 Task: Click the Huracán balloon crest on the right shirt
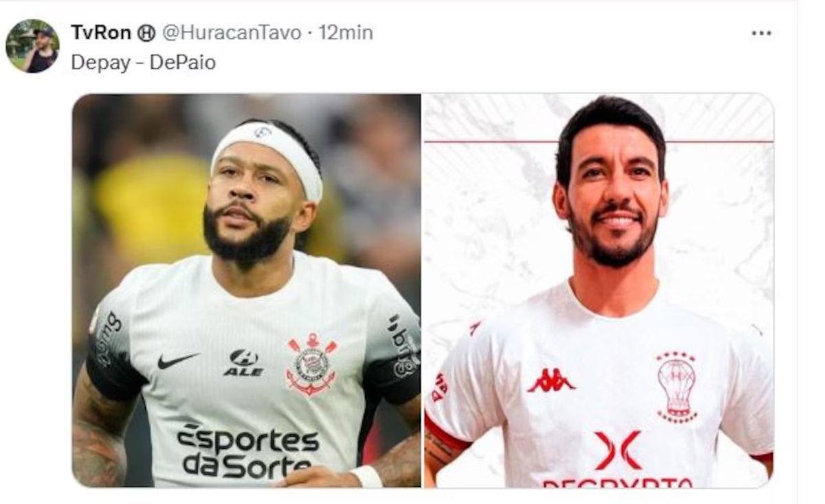(676, 387)
